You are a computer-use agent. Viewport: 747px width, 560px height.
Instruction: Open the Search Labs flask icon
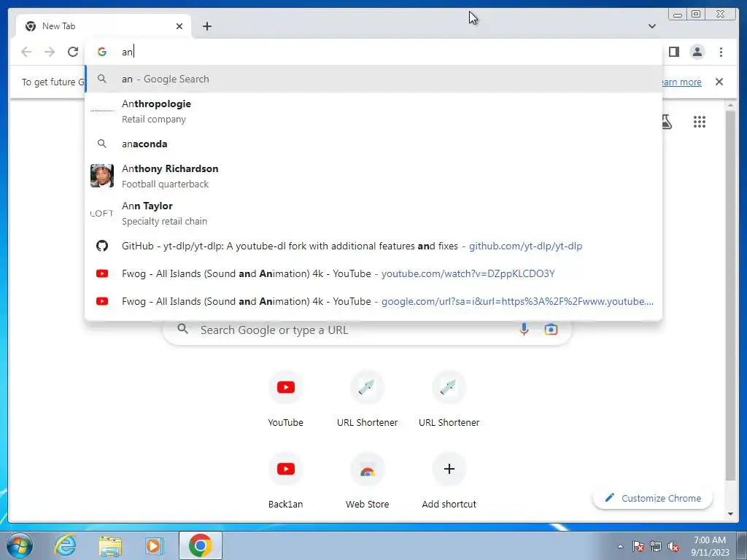(x=667, y=122)
